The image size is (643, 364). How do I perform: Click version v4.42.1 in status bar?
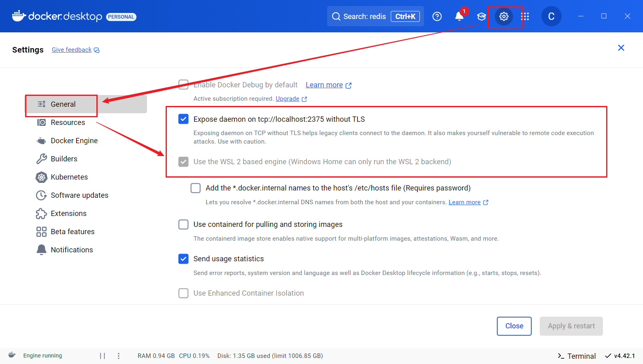coord(624,356)
